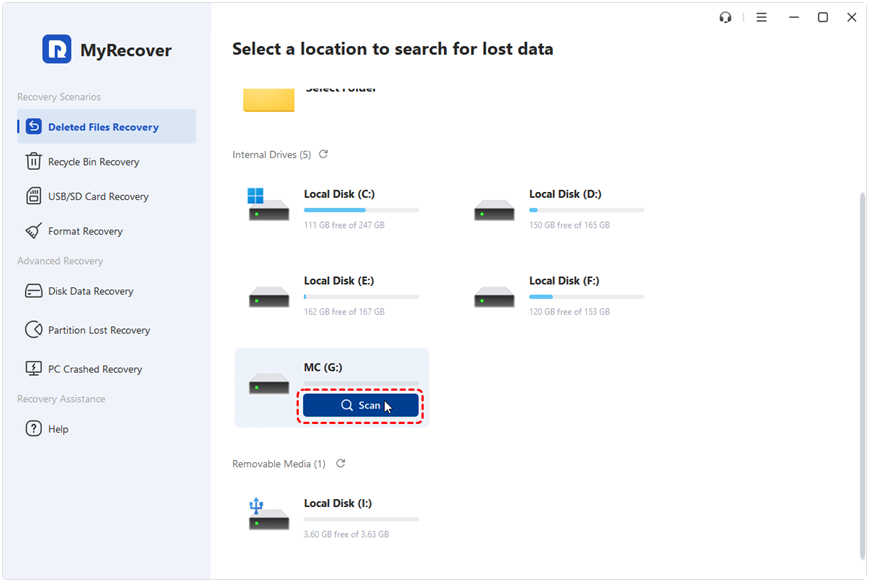Refresh the Removable Media list

[x=341, y=463]
